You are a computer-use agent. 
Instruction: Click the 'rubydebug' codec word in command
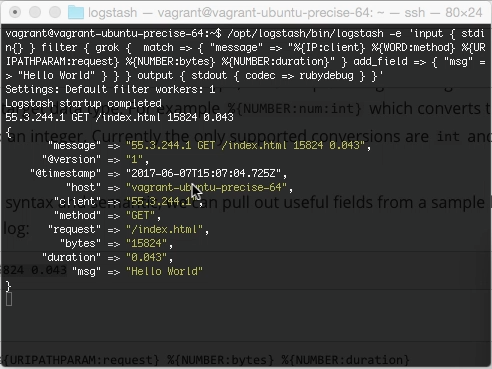[x=326, y=76]
